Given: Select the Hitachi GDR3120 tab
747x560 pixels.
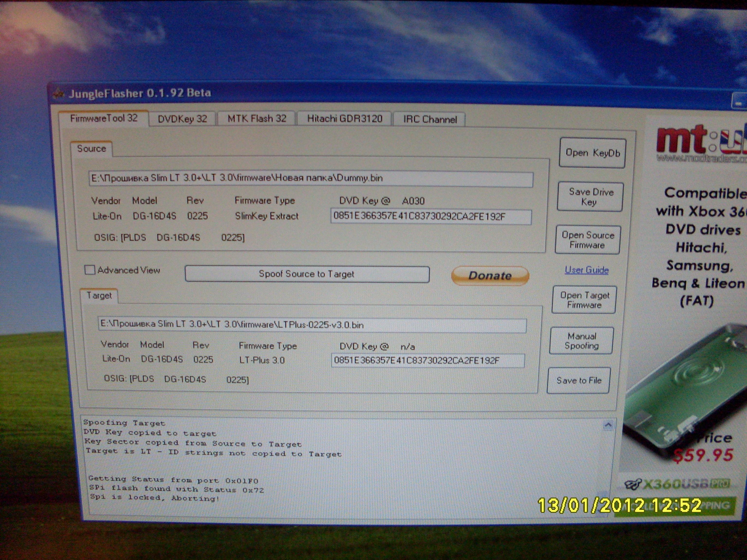Looking at the screenshot, I should click(345, 119).
